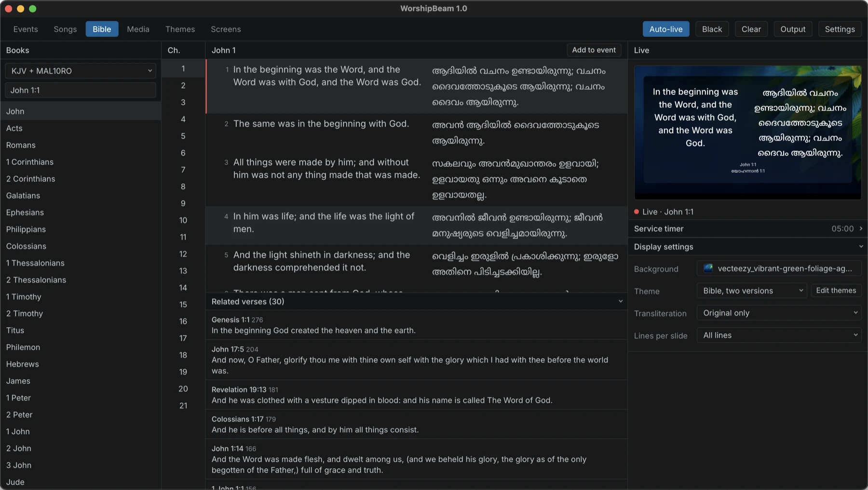
Task: Open the Theme dropdown showing Bible, two versions
Action: click(751, 291)
